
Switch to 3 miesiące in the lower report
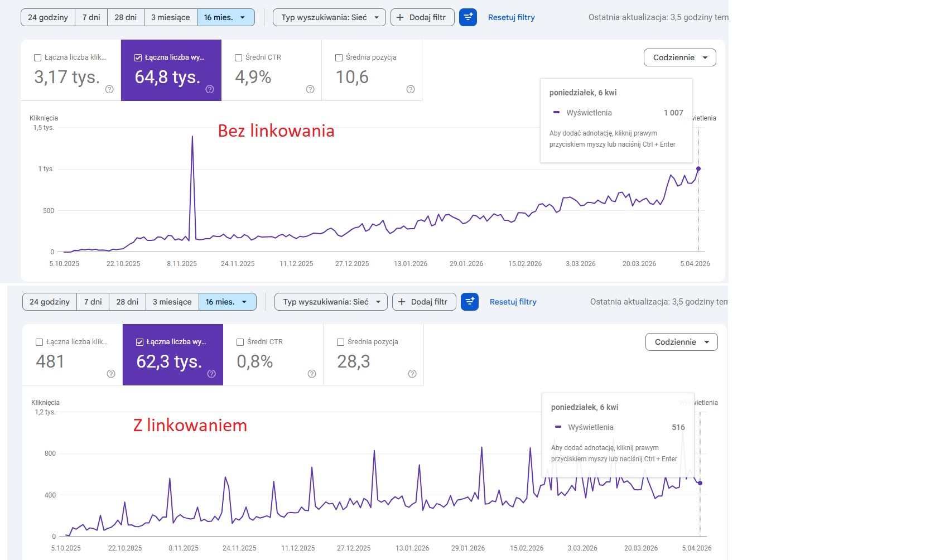pos(172,302)
